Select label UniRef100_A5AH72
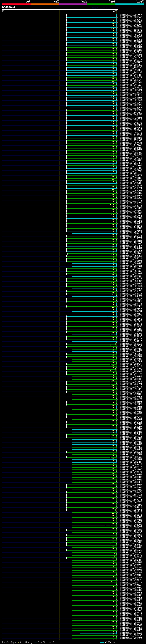The height and width of the screenshot is (644, 146). click(131, 115)
